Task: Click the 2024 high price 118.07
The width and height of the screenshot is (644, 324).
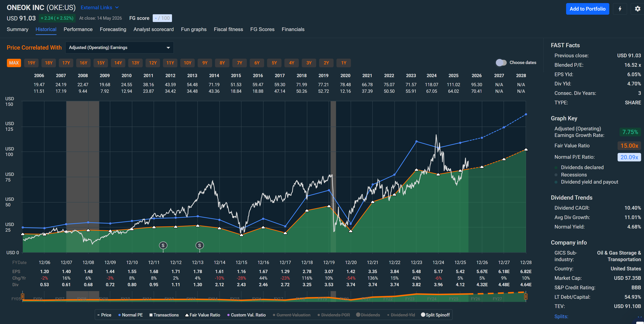Action: pyautogui.click(x=432, y=85)
